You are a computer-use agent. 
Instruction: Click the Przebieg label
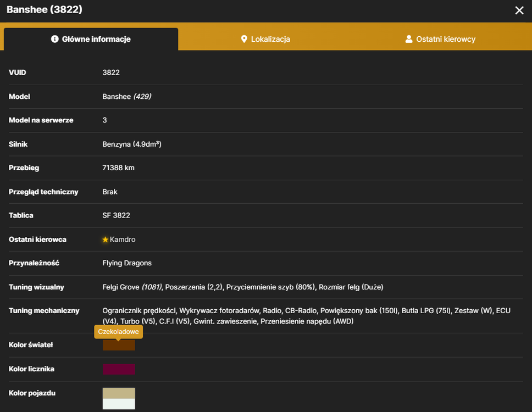(x=24, y=168)
